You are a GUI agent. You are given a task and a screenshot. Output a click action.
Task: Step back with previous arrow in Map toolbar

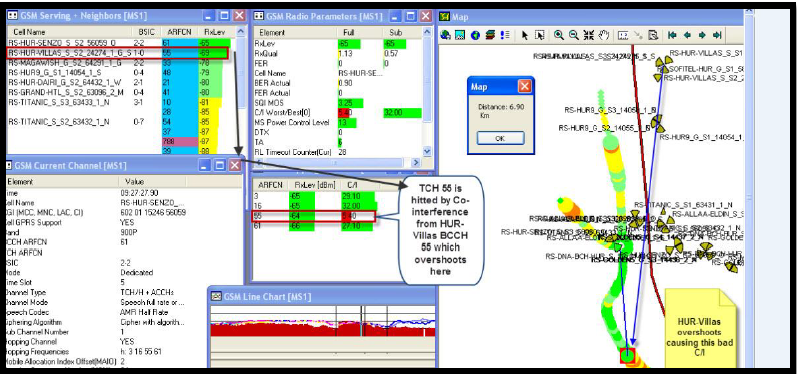[687, 36]
